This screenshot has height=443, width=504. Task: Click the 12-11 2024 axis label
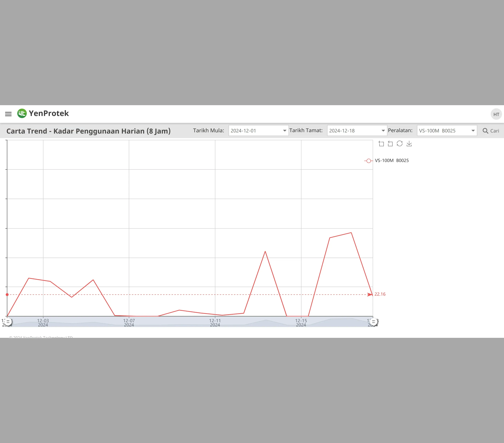pos(215,323)
